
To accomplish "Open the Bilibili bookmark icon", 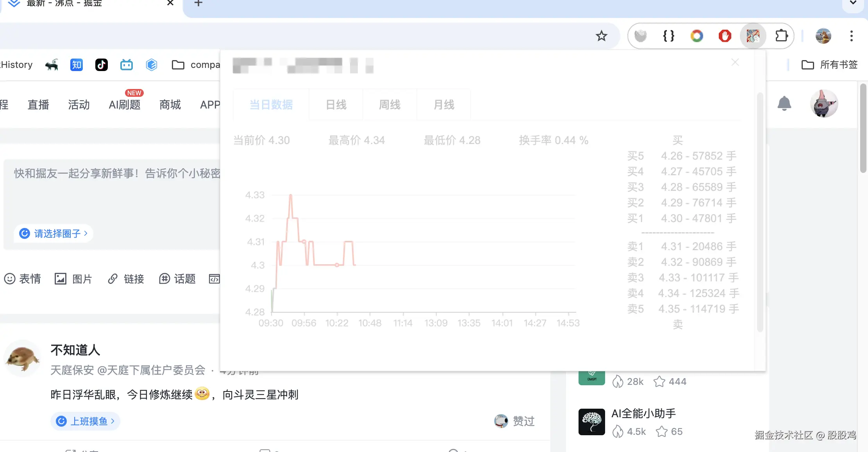I will (126, 64).
